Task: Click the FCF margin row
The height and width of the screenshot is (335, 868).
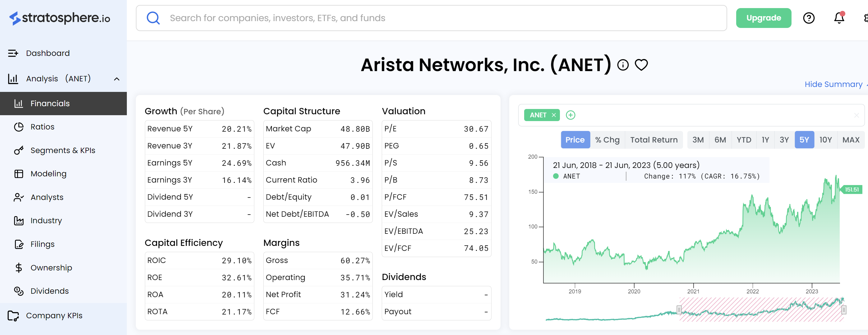Action: click(x=318, y=312)
